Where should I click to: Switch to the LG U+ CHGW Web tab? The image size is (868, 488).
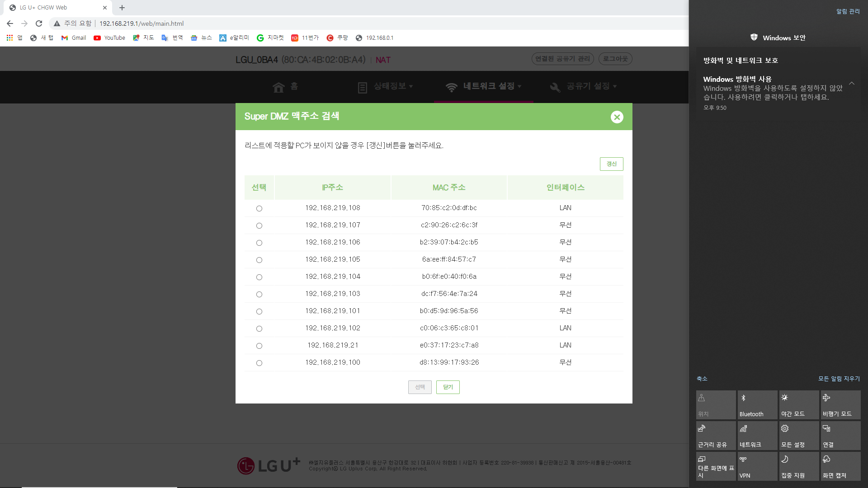[54, 8]
